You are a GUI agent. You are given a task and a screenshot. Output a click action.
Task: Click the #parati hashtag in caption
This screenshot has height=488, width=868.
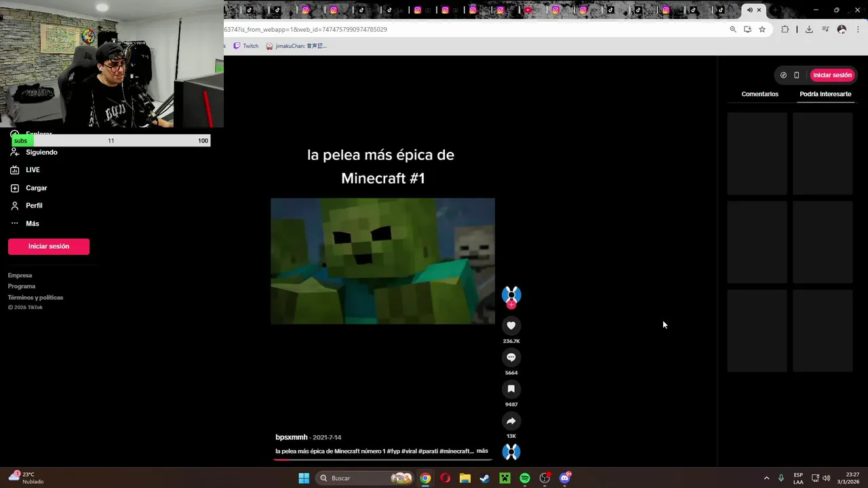tap(428, 451)
